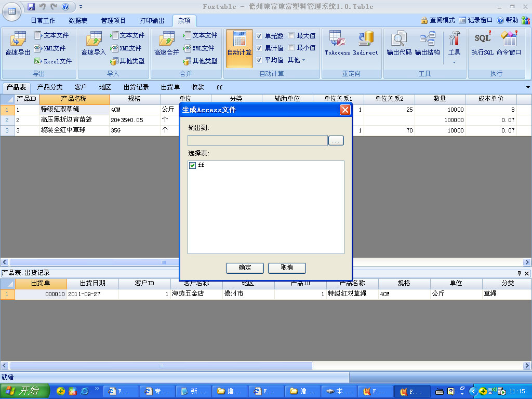Viewport: 532px width, 399px height.
Task: Merge XML文件 in the 合并 group
Action: click(x=198, y=48)
